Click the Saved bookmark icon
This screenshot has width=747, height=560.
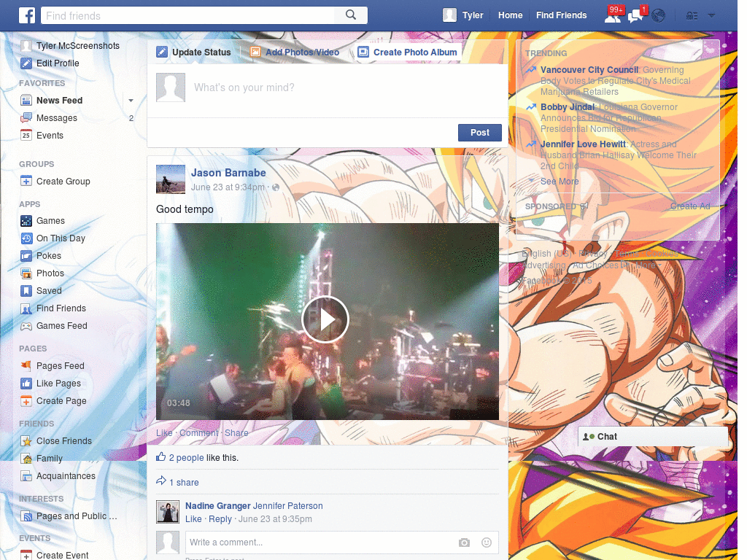pos(26,291)
